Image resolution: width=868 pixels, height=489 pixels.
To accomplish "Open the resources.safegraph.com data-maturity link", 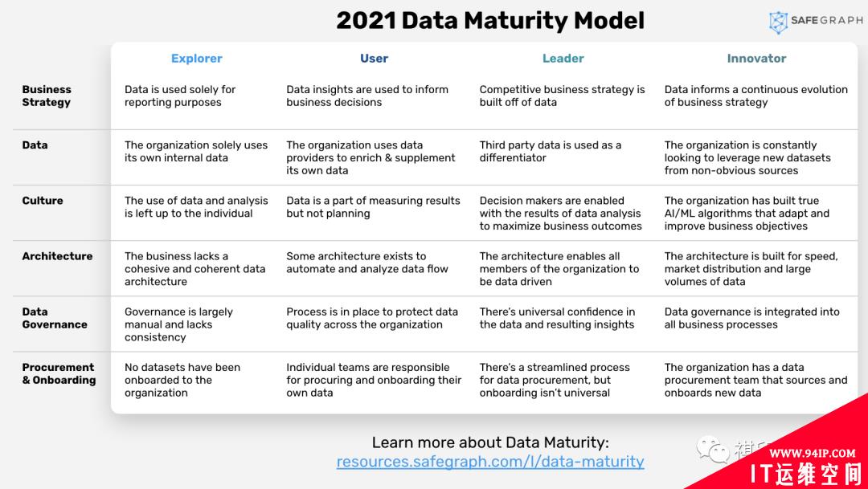I will [x=490, y=462].
